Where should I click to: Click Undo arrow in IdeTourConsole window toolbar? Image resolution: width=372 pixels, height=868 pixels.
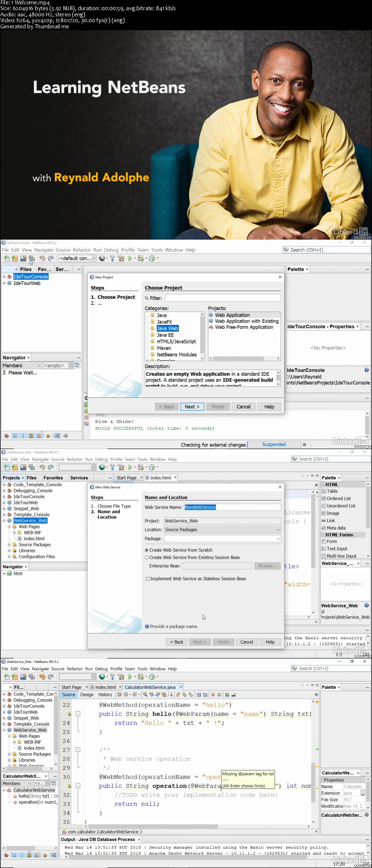42,258
